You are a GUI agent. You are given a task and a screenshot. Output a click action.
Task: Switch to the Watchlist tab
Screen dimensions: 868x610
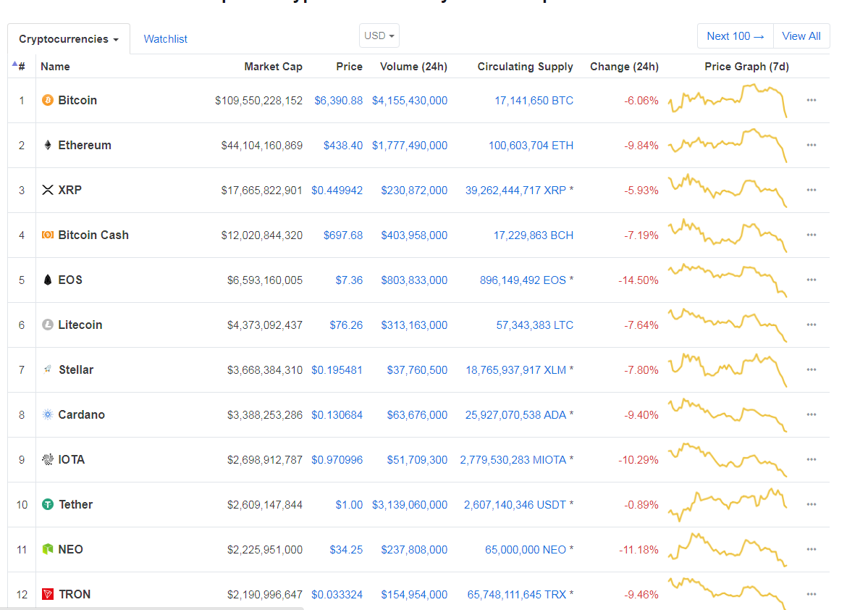[x=166, y=39]
